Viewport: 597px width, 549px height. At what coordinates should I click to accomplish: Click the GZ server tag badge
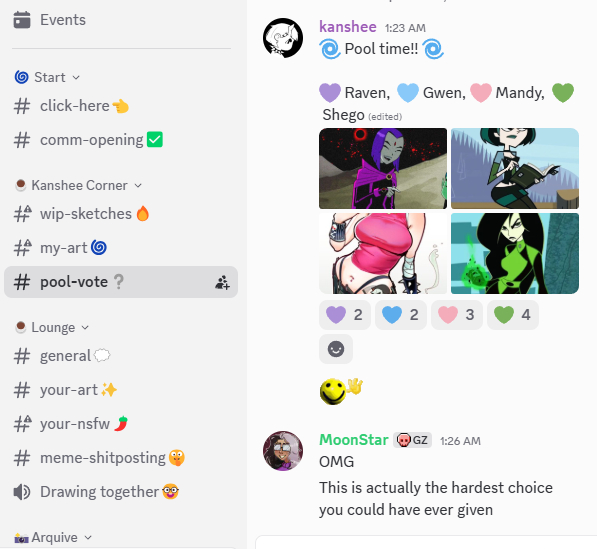413,440
